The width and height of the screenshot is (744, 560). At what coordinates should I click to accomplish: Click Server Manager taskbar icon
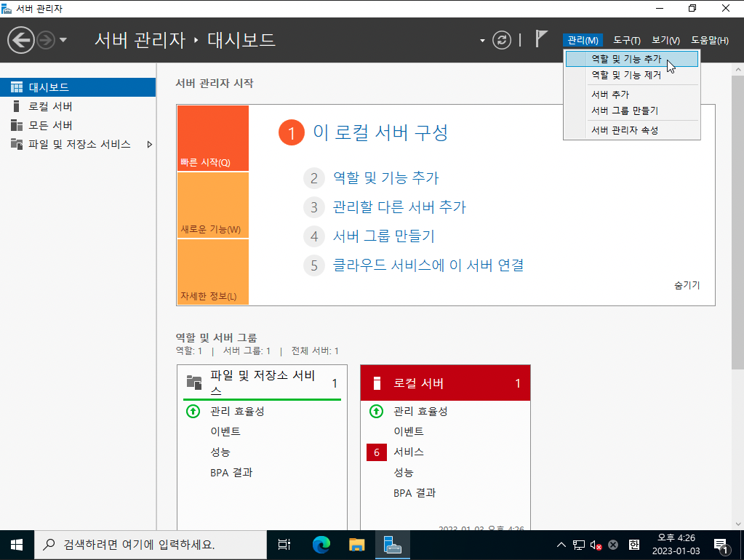coord(393,545)
